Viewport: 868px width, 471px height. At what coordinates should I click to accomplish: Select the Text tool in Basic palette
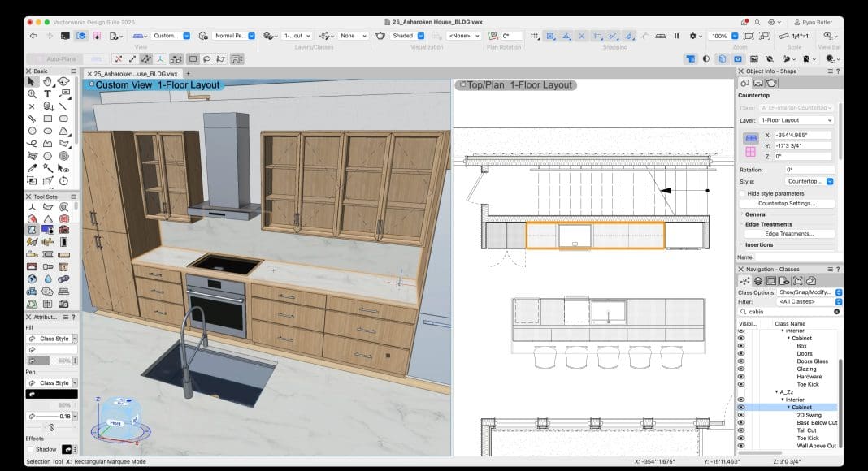(x=47, y=94)
